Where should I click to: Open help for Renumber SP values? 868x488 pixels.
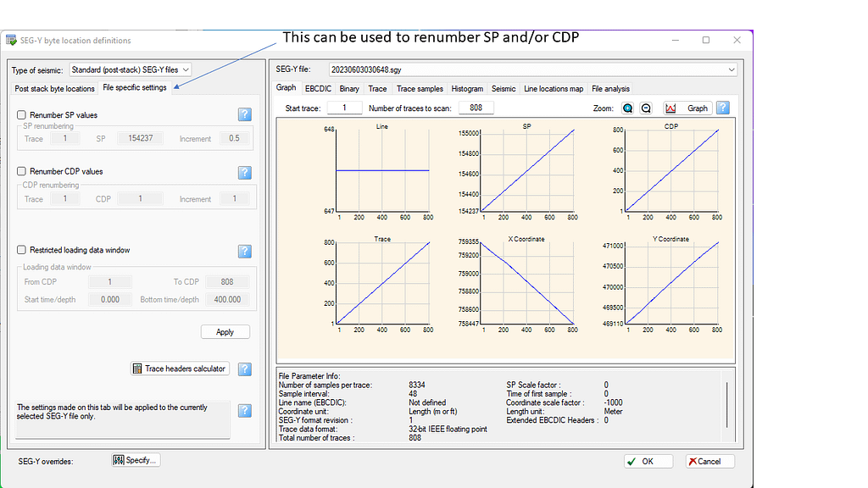pyautogui.click(x=244, y=115)
